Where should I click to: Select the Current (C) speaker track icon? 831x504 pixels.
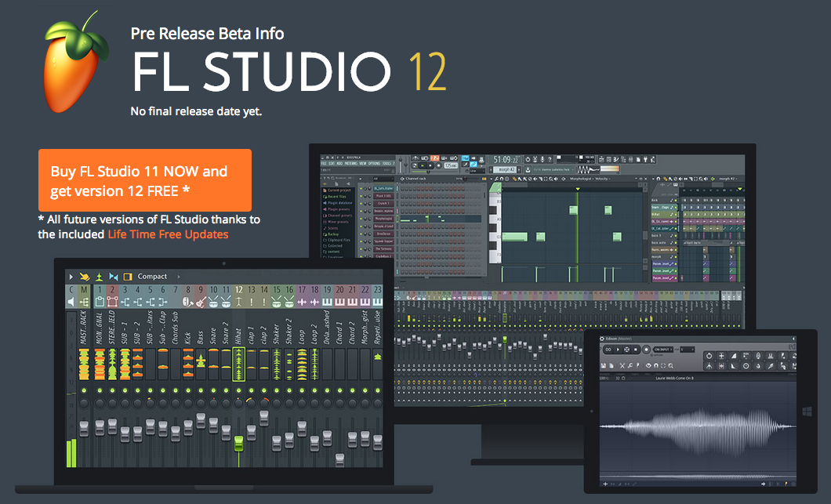pos(71,302)
